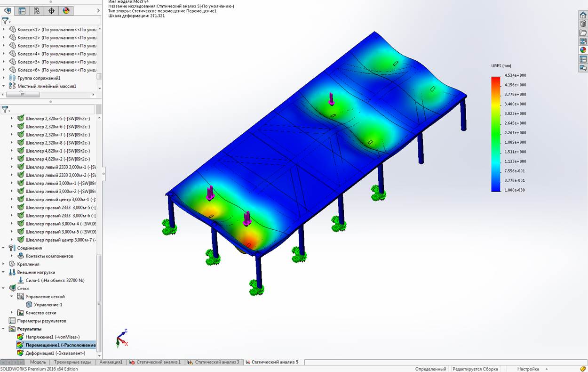Image resolution: width=588 pixels, height=372 pixels.
Task: Switch to the Анимация1 tab
Action: pyautogui.click(x=111, y=362)
